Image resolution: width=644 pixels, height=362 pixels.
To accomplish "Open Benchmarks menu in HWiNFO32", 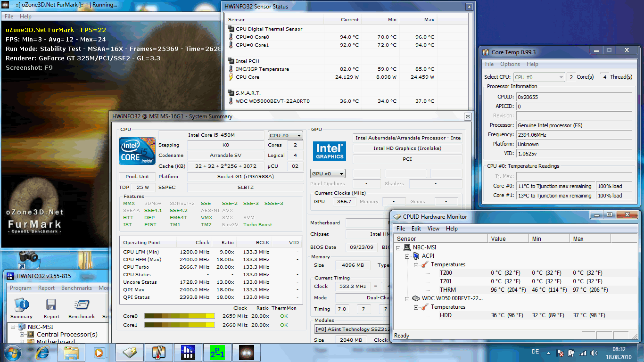I will [76, 288].
